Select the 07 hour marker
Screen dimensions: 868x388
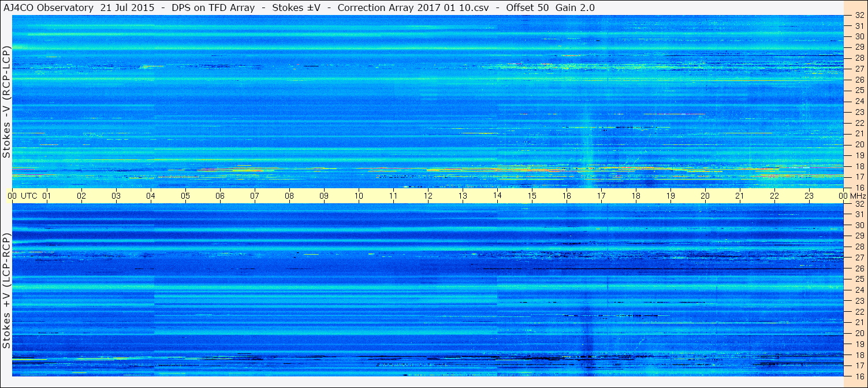tap(255, 196)
